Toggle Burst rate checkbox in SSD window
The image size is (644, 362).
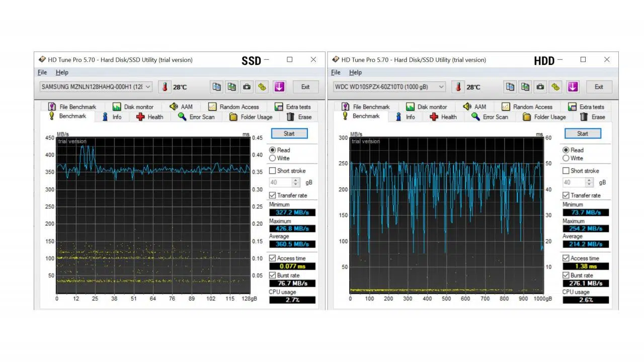point(272,276)
